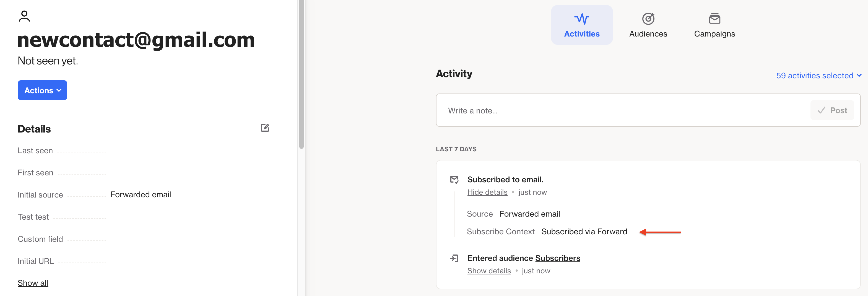Click the Activities pulse icon
868x296 pixels.
point(582,19)
